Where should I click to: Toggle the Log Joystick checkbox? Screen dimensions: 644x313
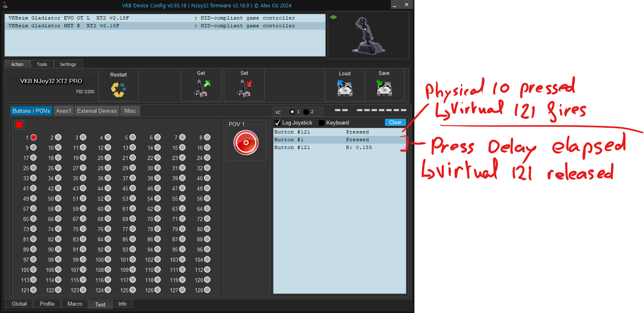pyautogui.click(x=278, y=123)
